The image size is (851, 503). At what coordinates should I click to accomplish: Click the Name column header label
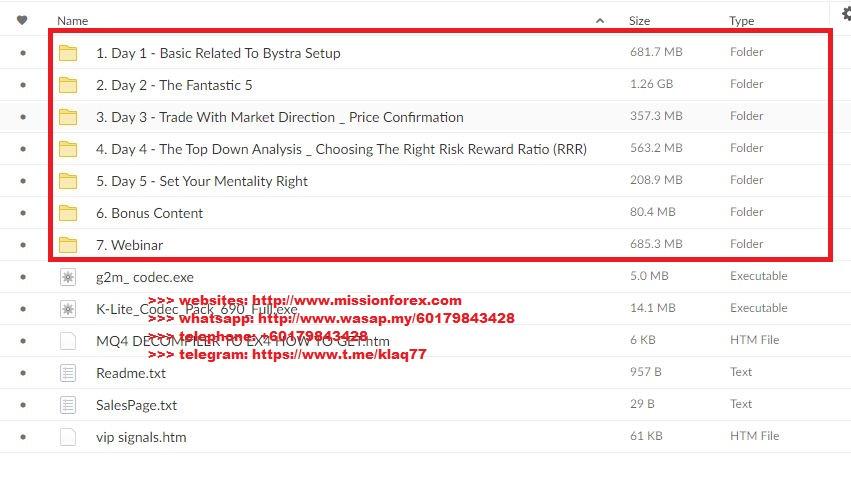tap(73, 20)
